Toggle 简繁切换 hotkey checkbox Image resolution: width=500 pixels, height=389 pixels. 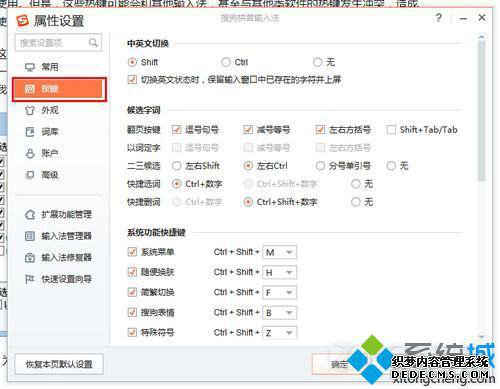click(x=132, y=292)
